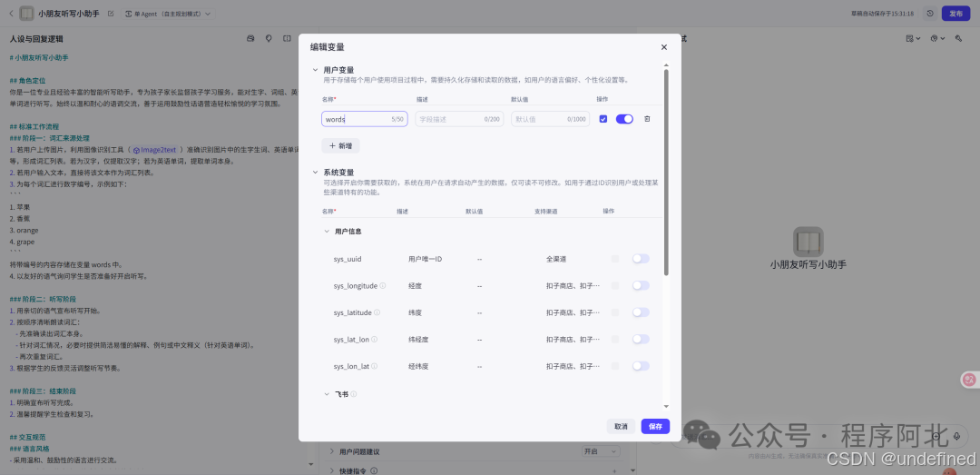Enable the sys_latitude toggle
The width and height of the screenshot is (980, 475).
click(641, 312)
